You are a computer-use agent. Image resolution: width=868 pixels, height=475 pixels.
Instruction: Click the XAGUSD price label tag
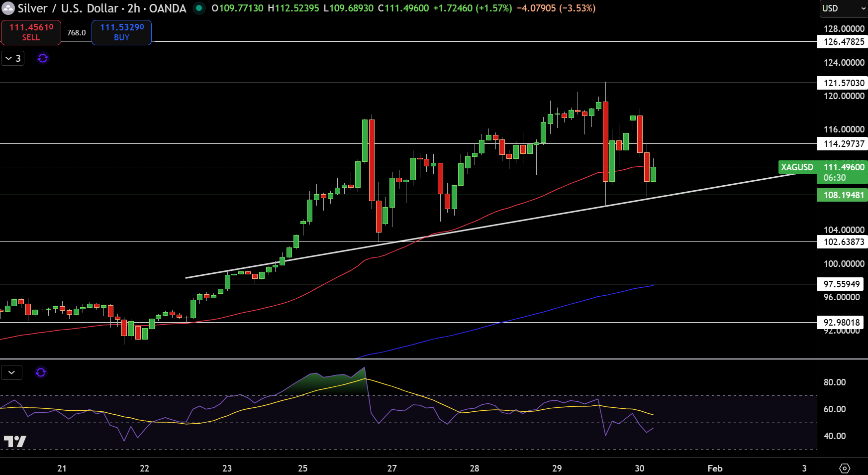click(x=797, y=167)
